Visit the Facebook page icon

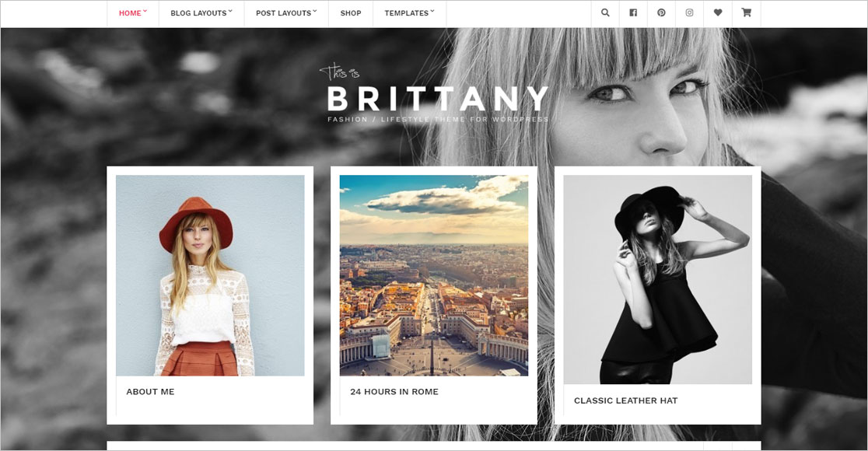pos(633,12)
